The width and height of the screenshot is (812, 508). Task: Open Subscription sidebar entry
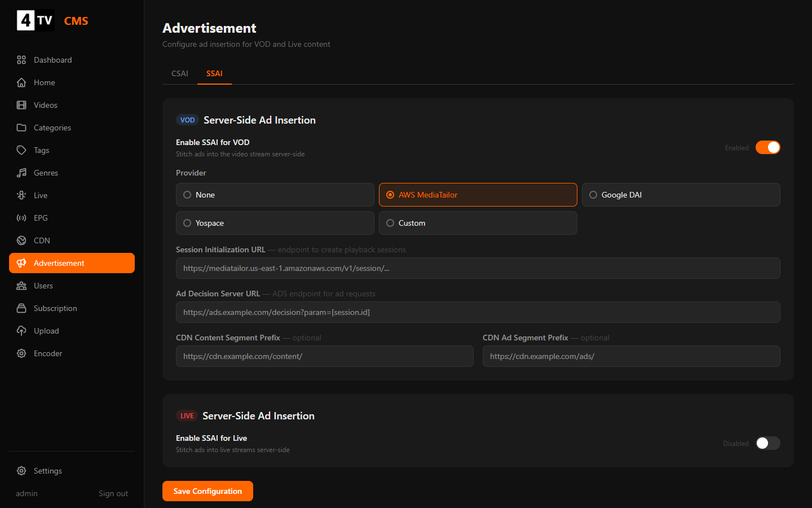55,308
